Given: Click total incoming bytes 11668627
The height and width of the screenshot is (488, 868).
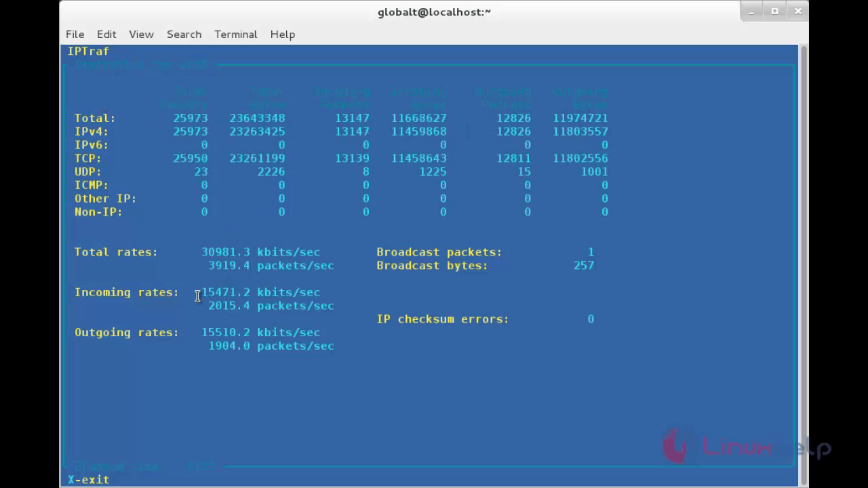Looking at the screenshot, I should point(419,118).
